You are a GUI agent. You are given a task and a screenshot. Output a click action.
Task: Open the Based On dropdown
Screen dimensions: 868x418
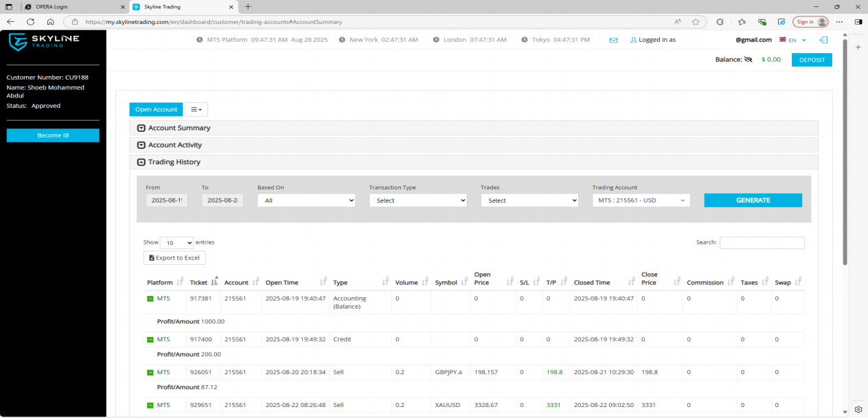point(306,200)
